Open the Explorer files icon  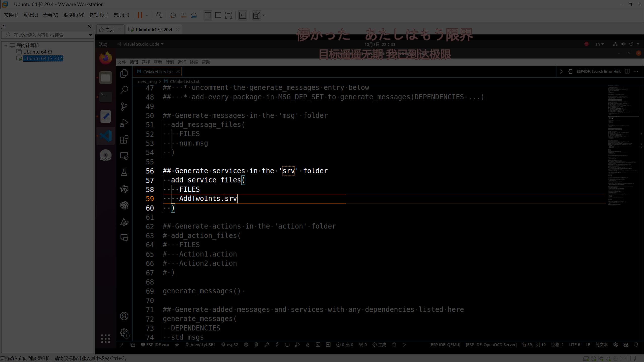coord(124,73)
